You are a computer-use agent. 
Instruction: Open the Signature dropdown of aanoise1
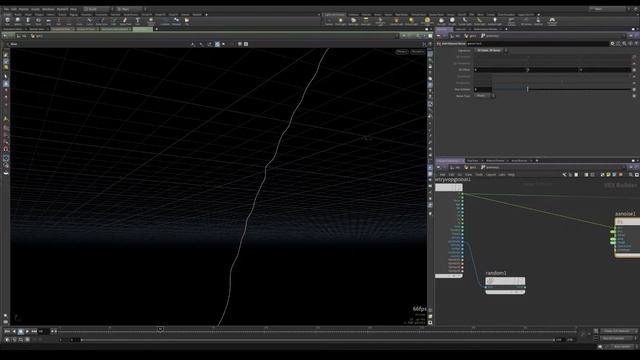(492, 50)
